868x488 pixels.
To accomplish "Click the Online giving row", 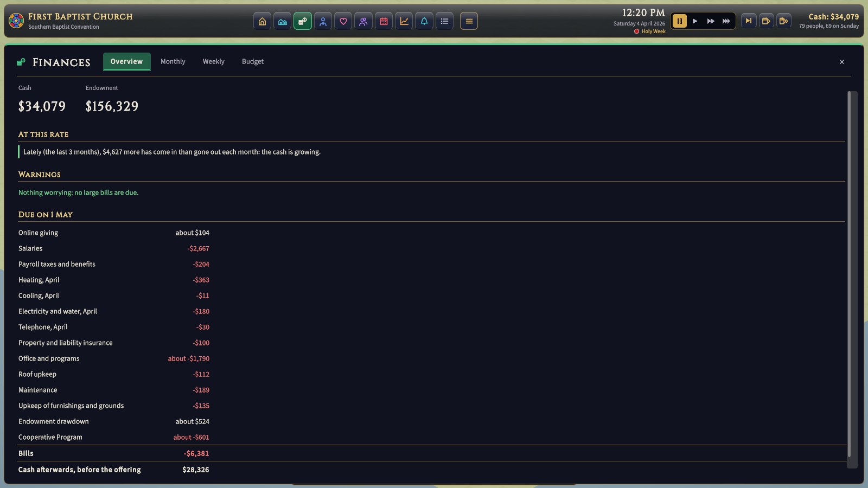I will coord(114,233).
